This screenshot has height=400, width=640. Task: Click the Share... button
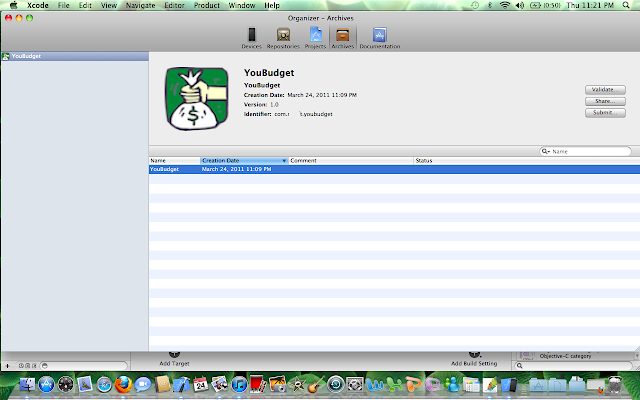coord(605,101)
